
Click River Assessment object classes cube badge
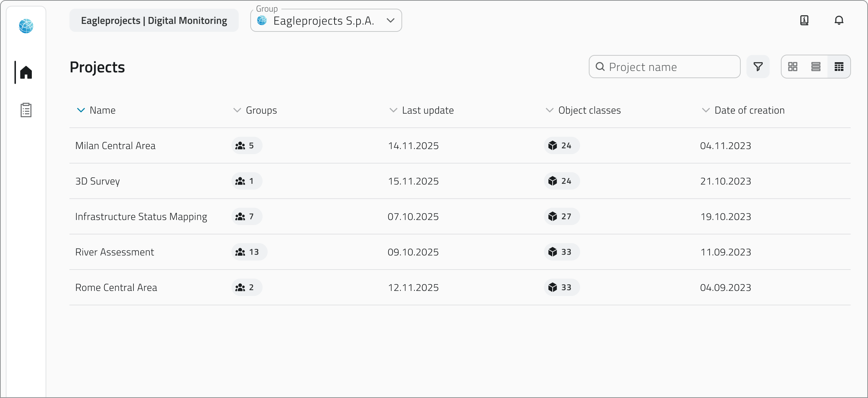point(561,252)
